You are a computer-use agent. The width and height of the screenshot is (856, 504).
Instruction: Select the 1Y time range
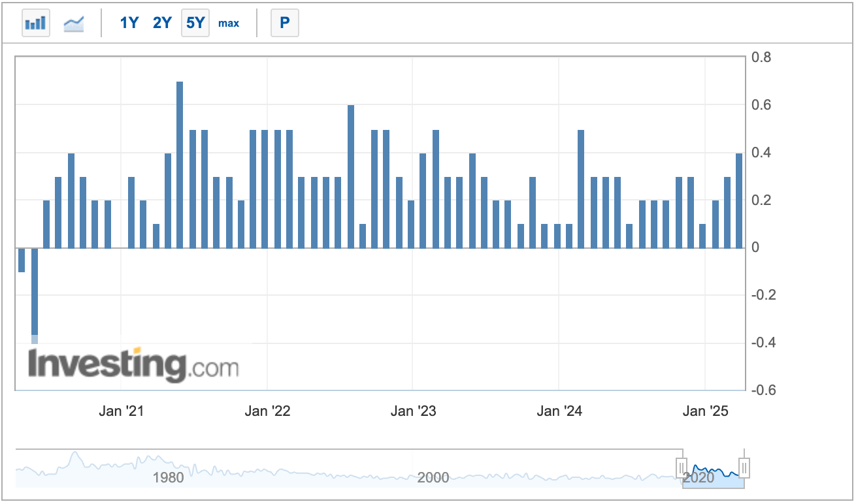(129, 23)
